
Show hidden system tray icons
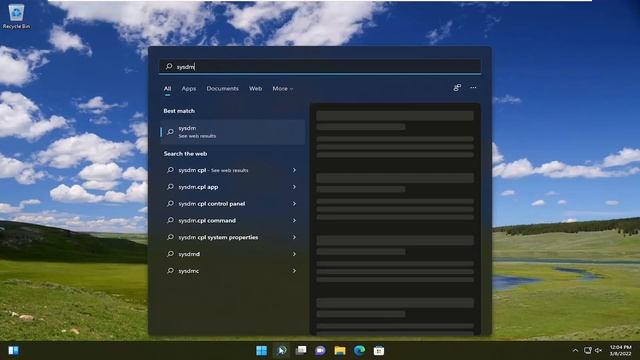click(x=575, y=350)
